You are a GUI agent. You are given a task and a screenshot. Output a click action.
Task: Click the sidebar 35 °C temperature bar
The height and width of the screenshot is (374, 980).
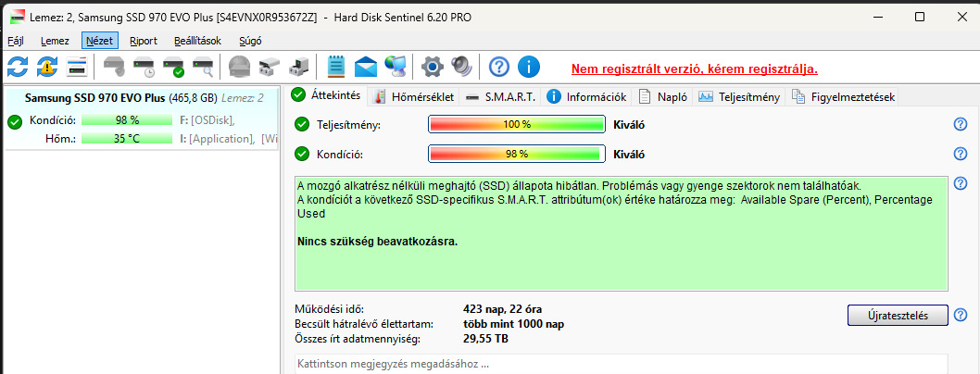click(x=127, y=139)
